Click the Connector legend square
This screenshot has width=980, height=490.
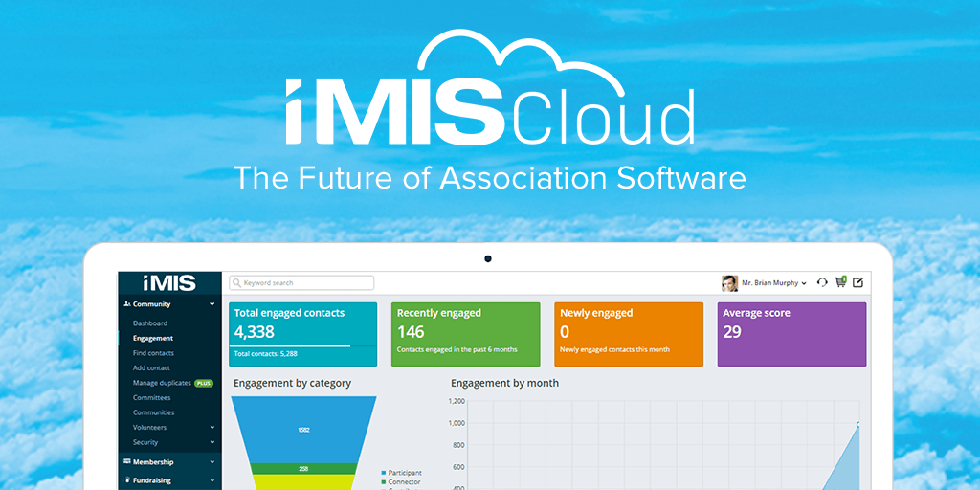pyautogui.click(x=383, y=482)
